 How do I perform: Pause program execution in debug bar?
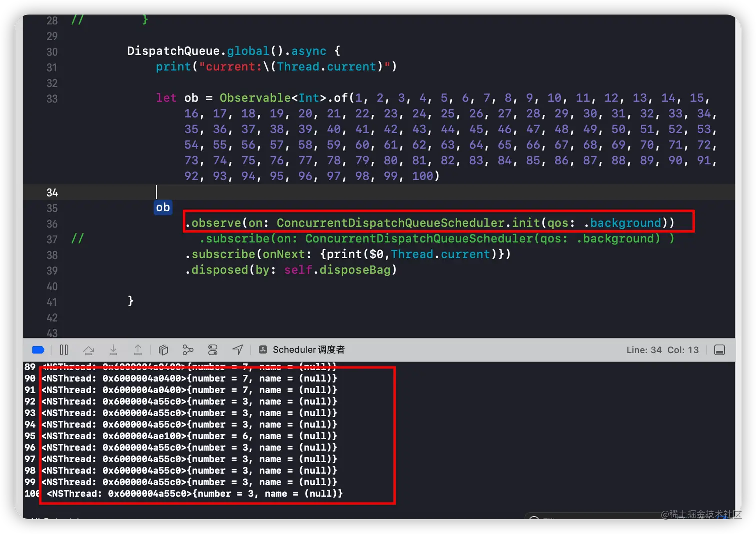[64, 350]
